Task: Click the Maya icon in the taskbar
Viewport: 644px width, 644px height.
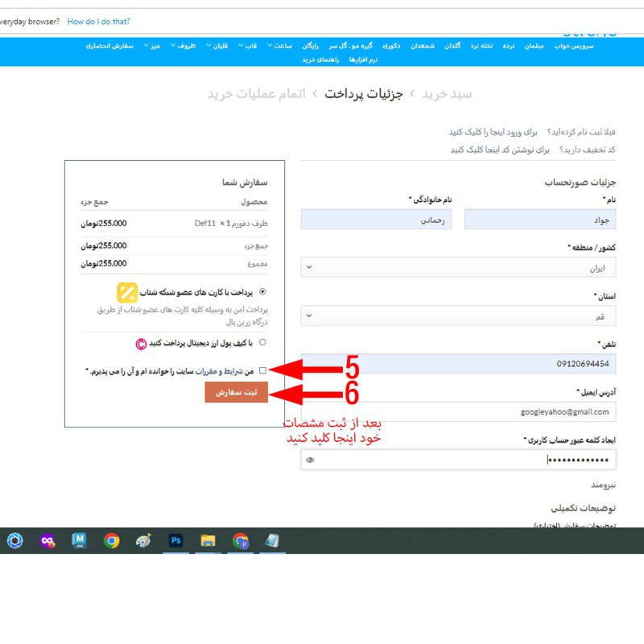Action: click(79, 541)
